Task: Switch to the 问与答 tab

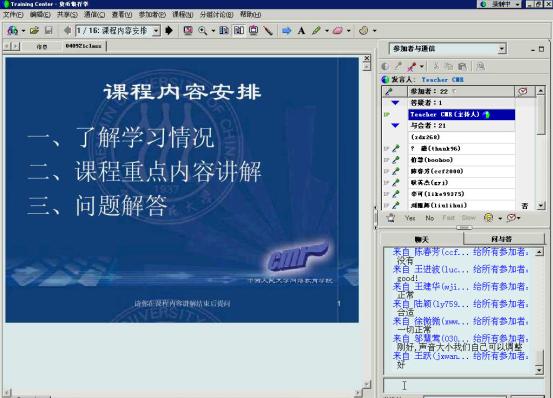Action: [x=501, y=239]
